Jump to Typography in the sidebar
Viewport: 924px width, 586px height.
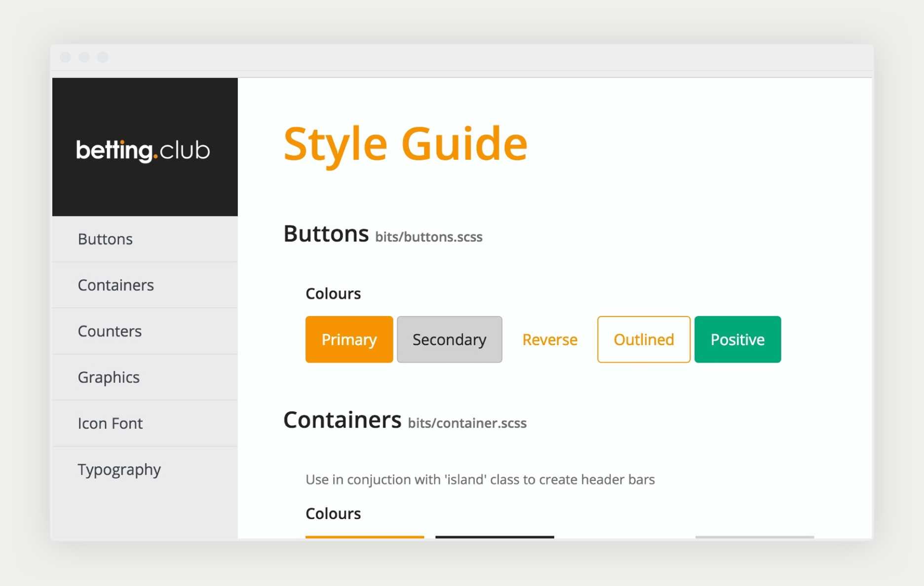point(119,470)
